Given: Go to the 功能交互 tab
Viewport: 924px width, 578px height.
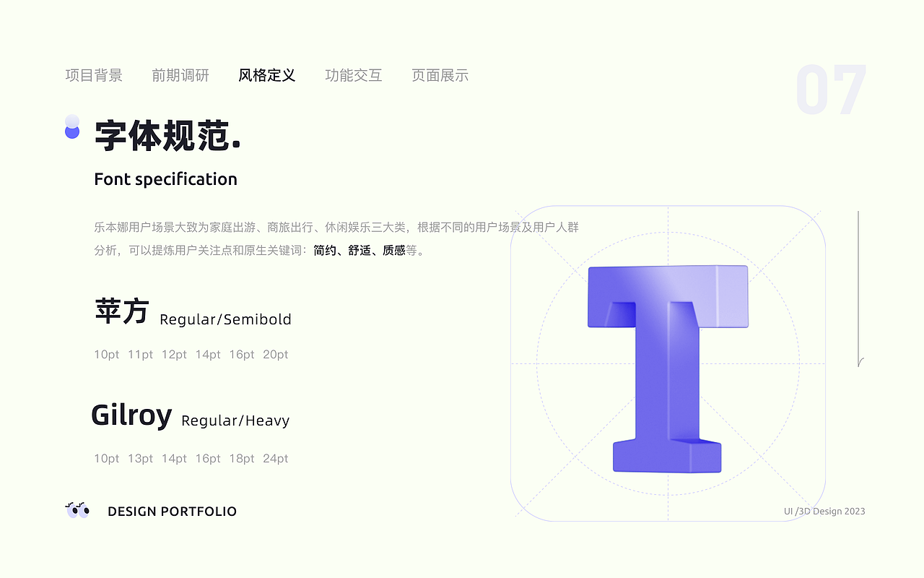Looking at the screenshot, I should coord(354,75).
